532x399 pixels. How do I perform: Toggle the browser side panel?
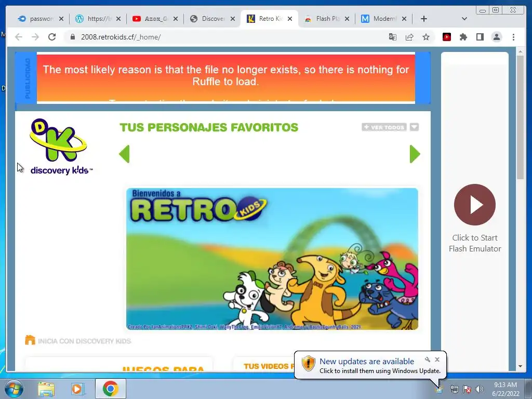pyautogui.click(x=480, y=37)
